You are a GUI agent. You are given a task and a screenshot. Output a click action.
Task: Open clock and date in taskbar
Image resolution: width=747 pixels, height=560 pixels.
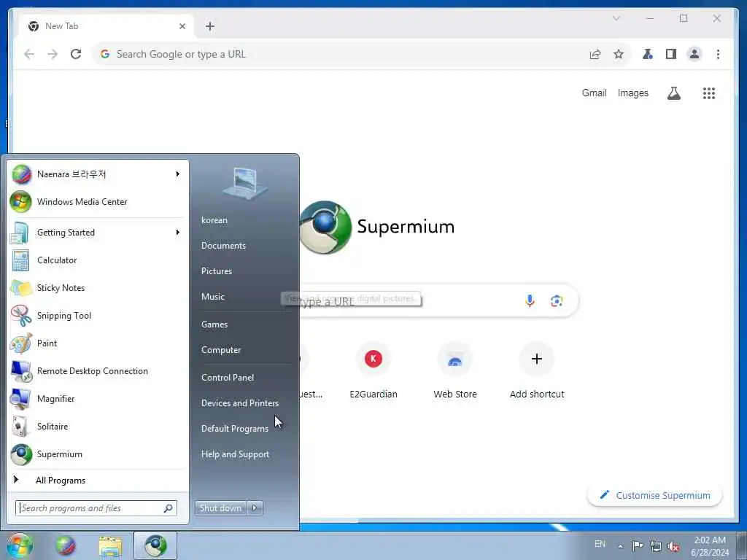[x=710, y=545]
